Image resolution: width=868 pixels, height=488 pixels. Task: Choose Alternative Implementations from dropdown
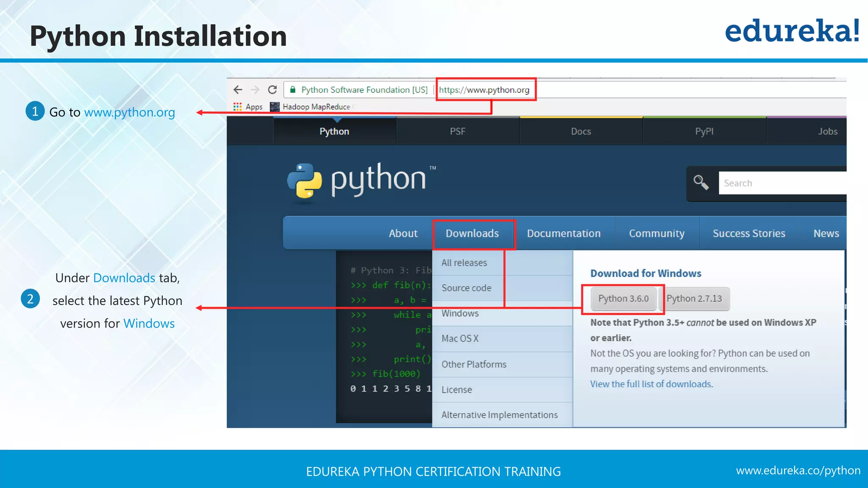[x=502, y=415]
